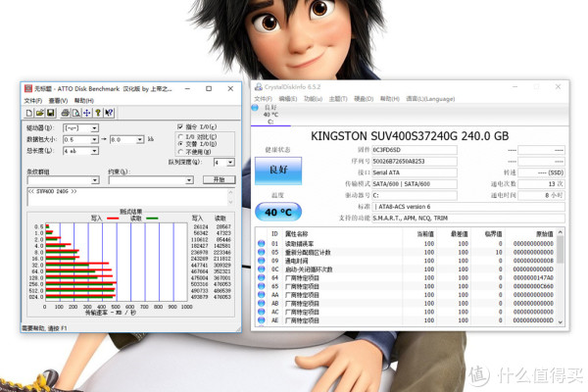Image resolution: width=588 pixels, height=392 pixels.
Task: Click the context help arrow-question icon
Action: (109, 113)
